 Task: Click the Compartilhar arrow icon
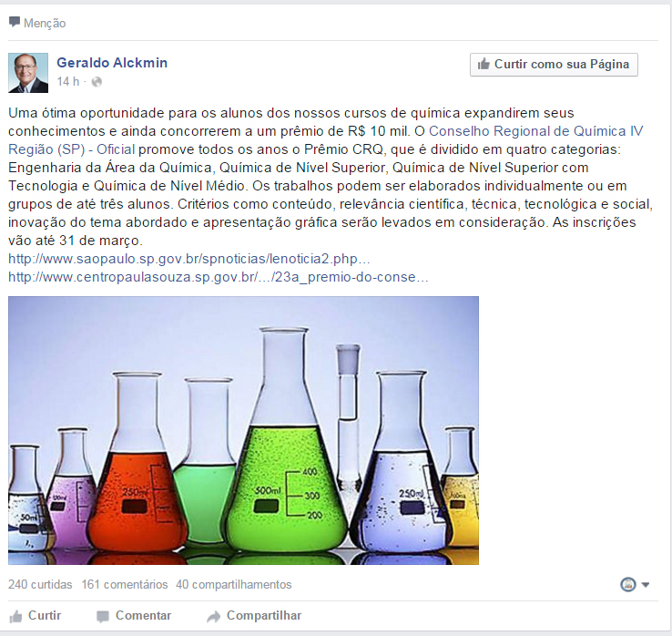click(x=213, y=617)
